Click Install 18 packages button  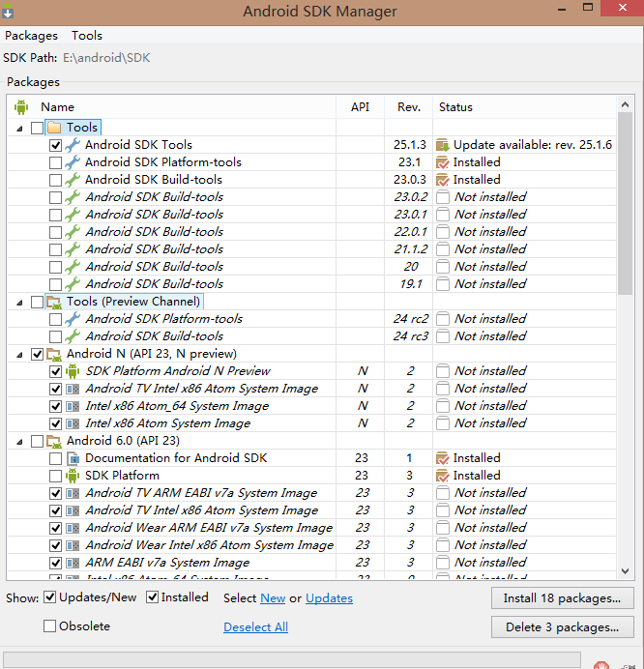[563, 598]
